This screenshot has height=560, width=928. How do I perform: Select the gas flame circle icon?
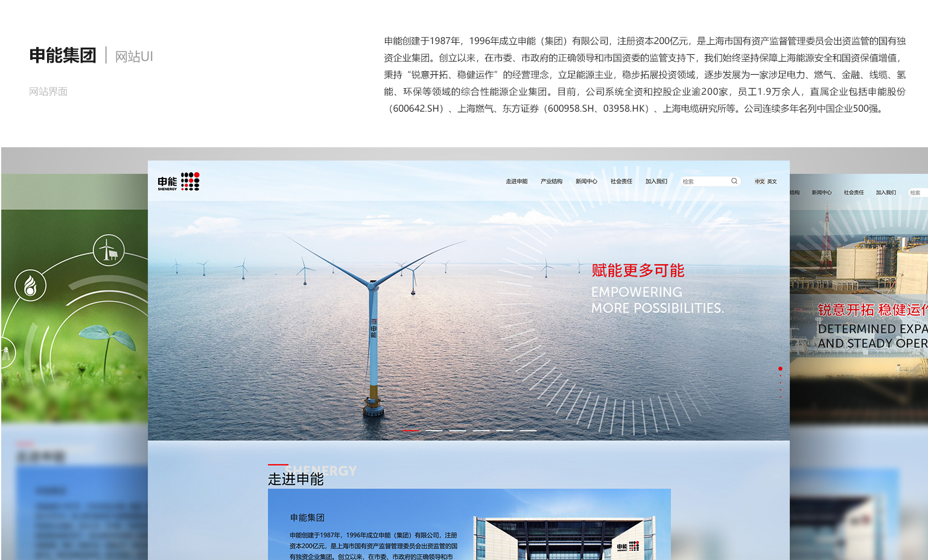click(x=30, y=285)
